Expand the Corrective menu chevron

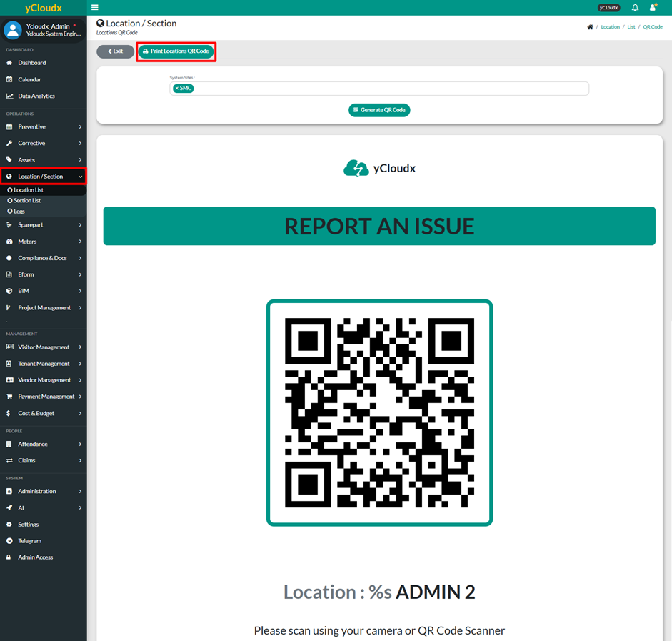80,143
